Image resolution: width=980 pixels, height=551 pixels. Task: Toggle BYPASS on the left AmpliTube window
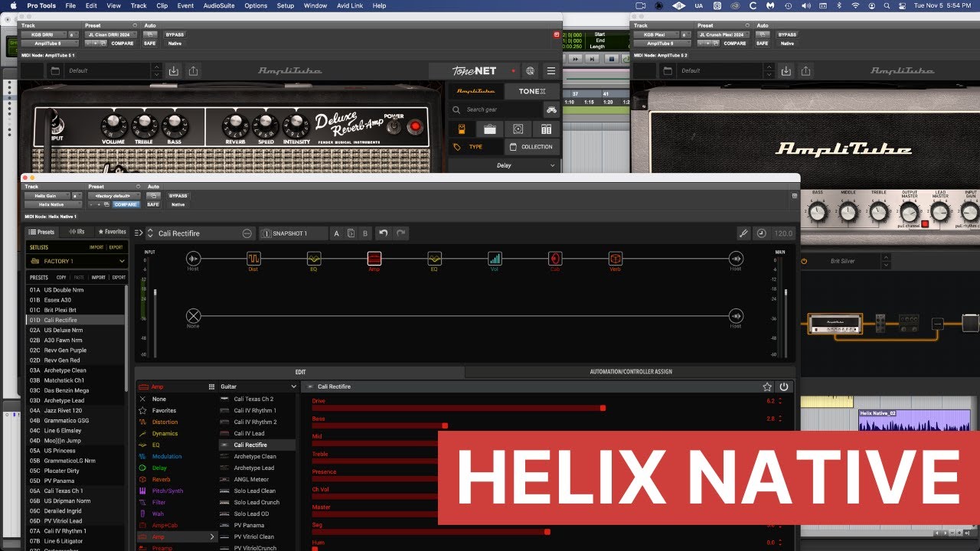click(175, 34)
